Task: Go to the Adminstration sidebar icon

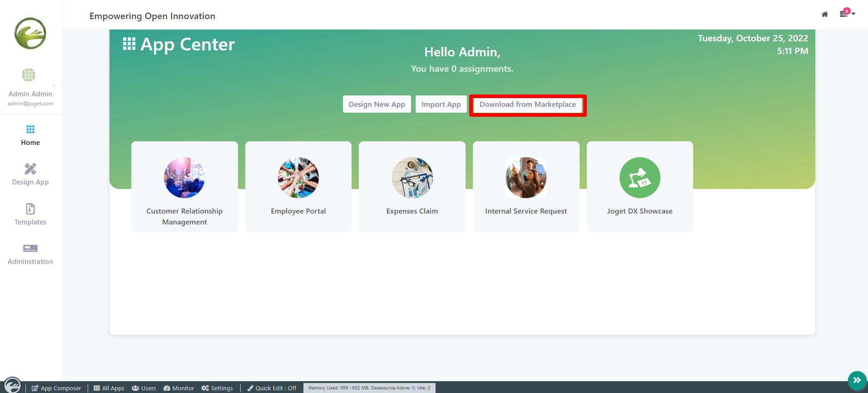Action: click(x=30, y=249)
